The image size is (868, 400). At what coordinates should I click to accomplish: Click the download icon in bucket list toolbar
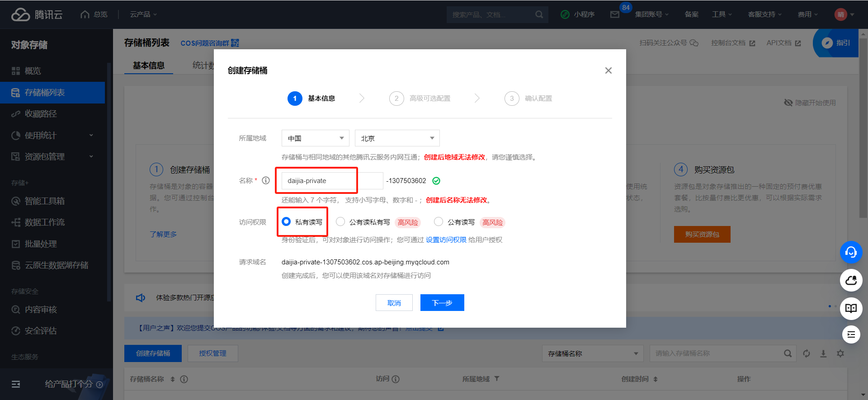point(823,353)
